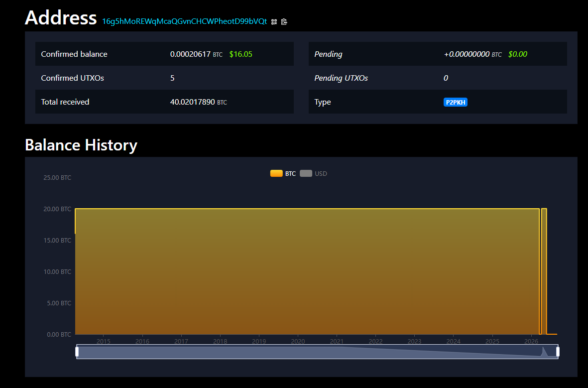Click the 20.00 BTC y-axis label
Screen dimensions: 588x388
[x=57, y=209]
